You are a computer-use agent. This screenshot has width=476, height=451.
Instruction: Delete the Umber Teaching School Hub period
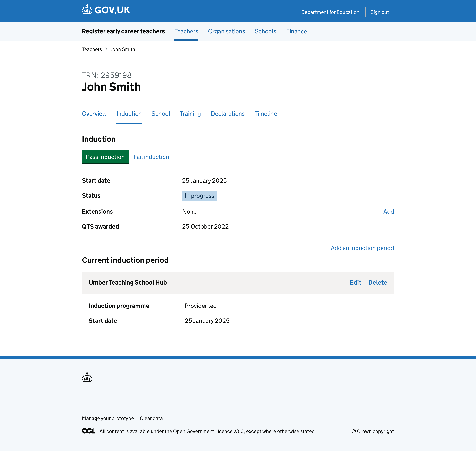[x=377, y=282]
